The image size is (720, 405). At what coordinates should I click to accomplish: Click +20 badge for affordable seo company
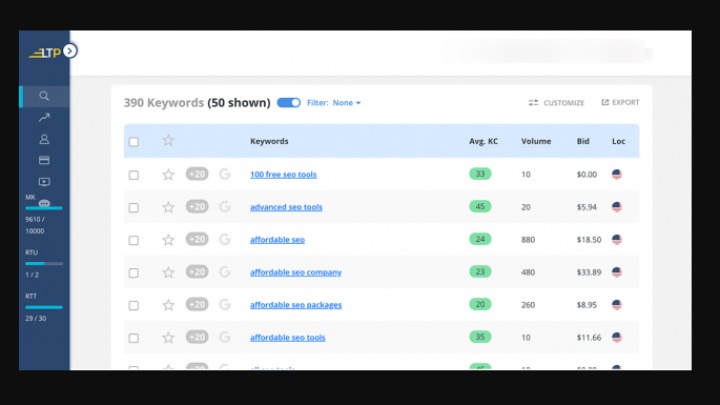197,272
